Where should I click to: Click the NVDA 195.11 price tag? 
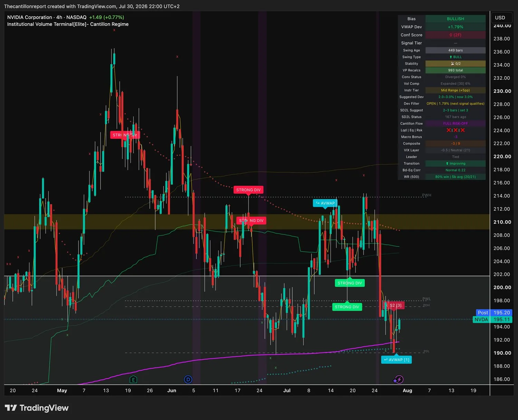(x=492, y=320)
